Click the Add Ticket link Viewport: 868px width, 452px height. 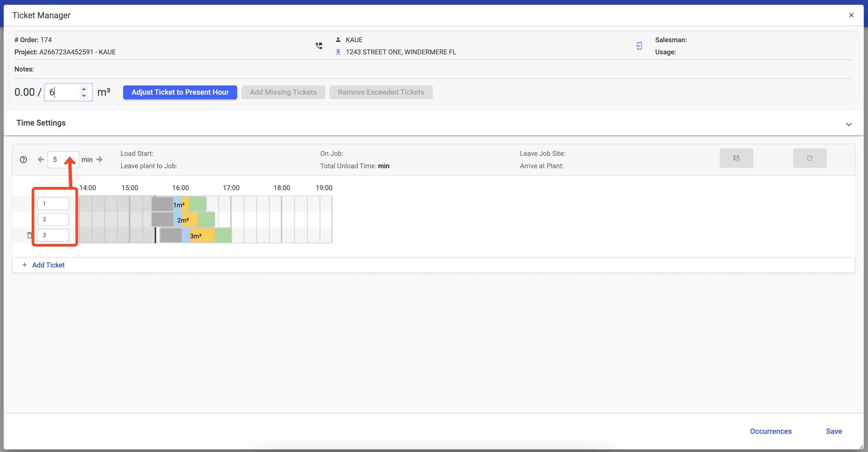48,265
